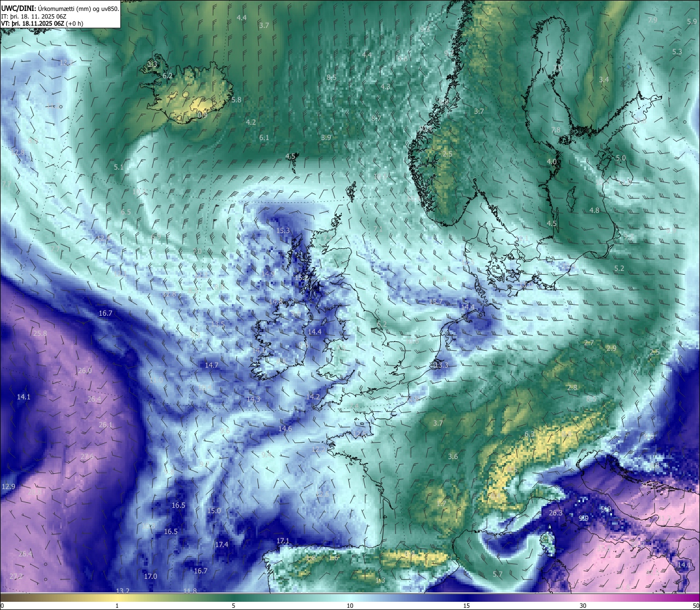Click the 2.7 value label
The image size is (700, 610).
click(589, 342)
